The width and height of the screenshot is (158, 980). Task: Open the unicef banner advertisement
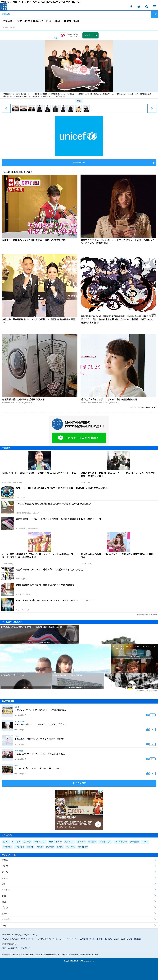[79, 136]
